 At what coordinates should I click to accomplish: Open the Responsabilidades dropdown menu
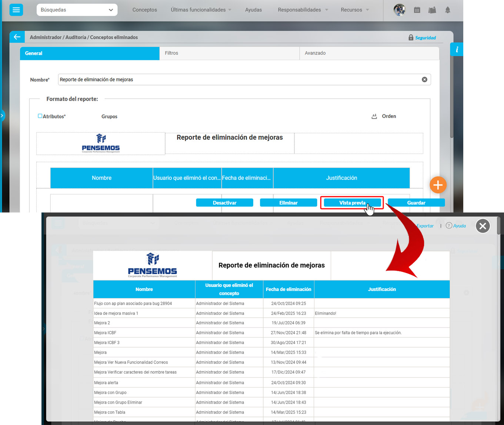303,10
